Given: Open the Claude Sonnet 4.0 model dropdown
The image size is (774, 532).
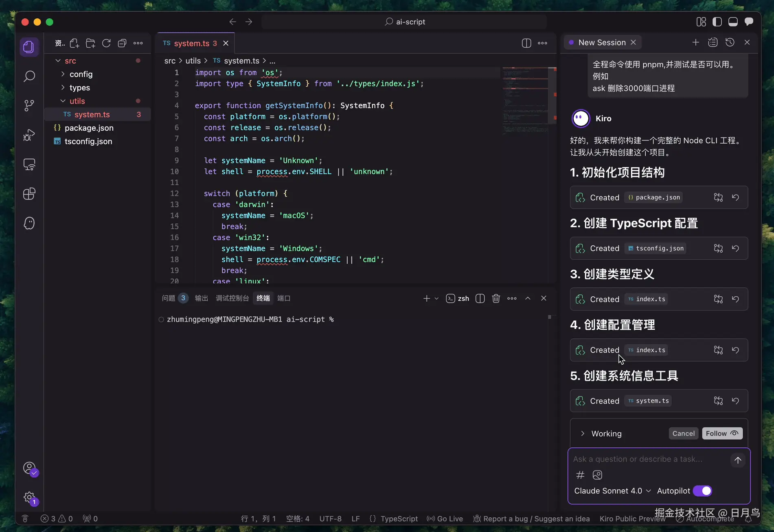Looking at the screenshot, I should [612, 491].
